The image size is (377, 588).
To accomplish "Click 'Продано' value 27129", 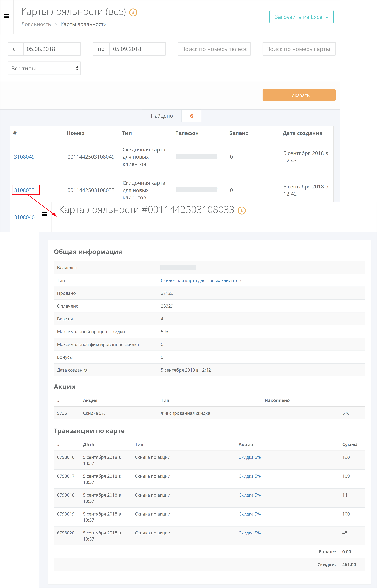I will coord(167,293).
